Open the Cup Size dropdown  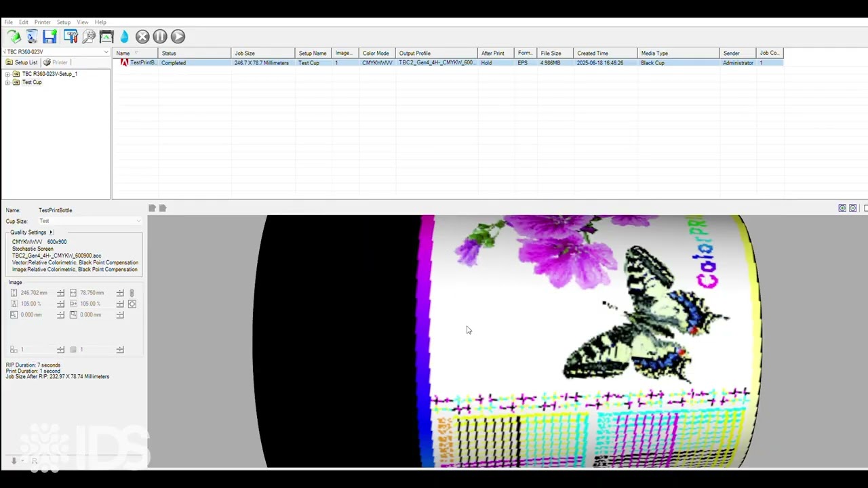click(x=90, y=221)
